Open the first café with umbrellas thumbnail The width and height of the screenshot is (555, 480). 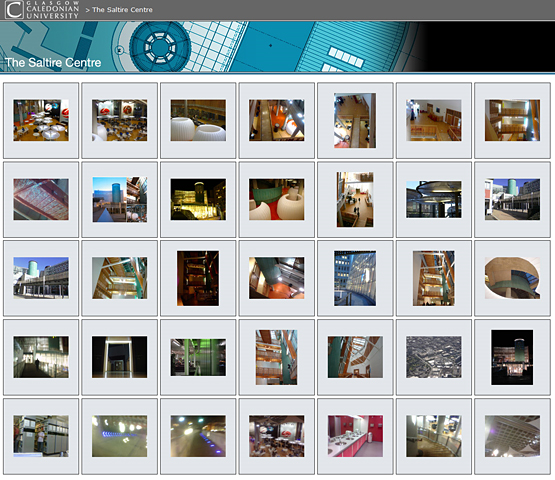[41, 120]
